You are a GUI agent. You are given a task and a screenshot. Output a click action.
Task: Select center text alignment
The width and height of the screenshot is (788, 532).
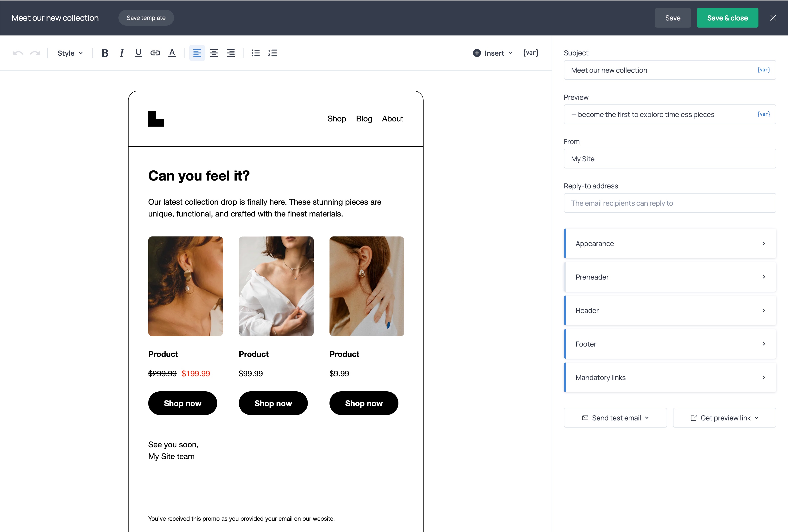click(x=213, y=53)
